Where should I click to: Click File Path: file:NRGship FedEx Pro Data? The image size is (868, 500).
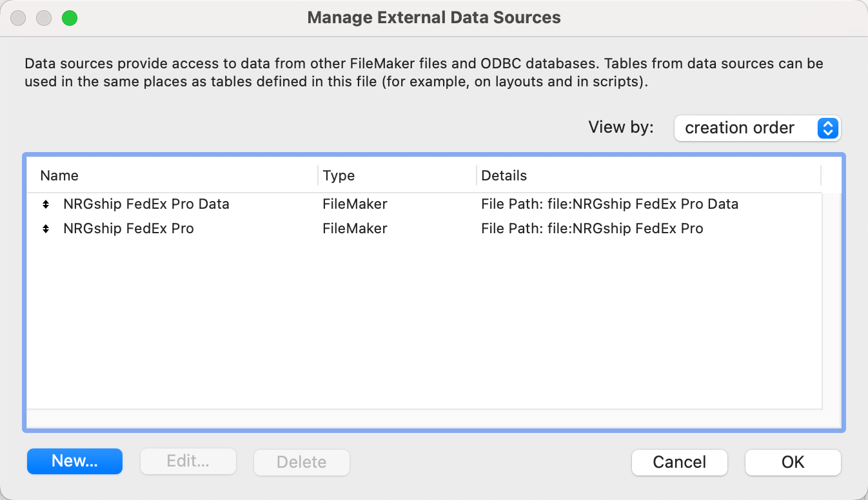pyautogui.click(x=609, y=204)
